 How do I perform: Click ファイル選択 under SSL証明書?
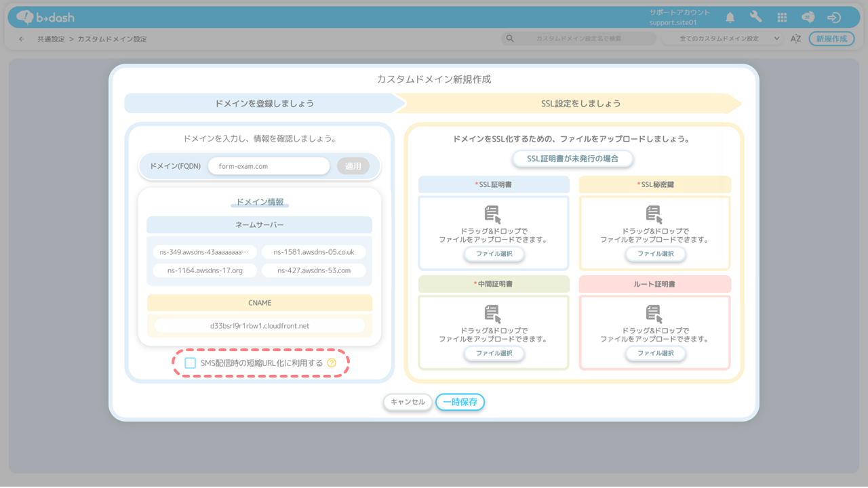tap(494, 254)
